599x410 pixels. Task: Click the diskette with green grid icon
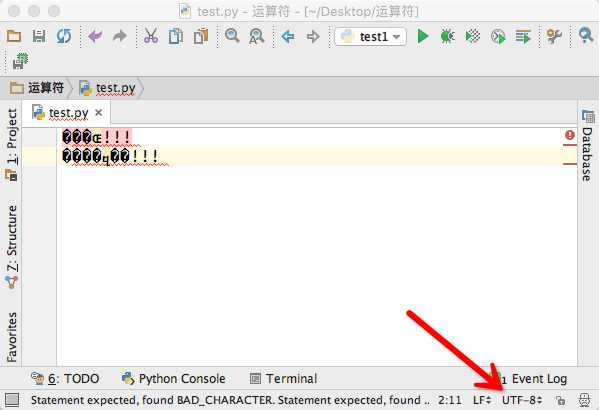21,61
